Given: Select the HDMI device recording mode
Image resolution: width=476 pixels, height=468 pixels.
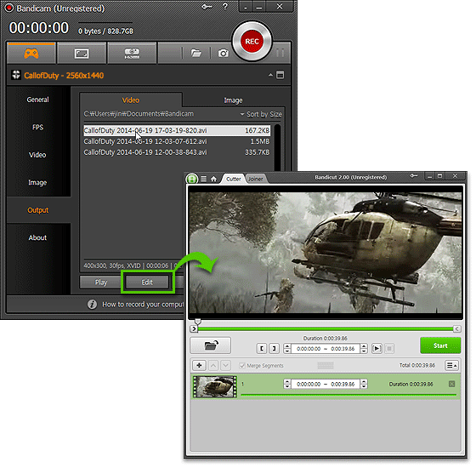Looking at the screenshot, I should pos(132,54).
